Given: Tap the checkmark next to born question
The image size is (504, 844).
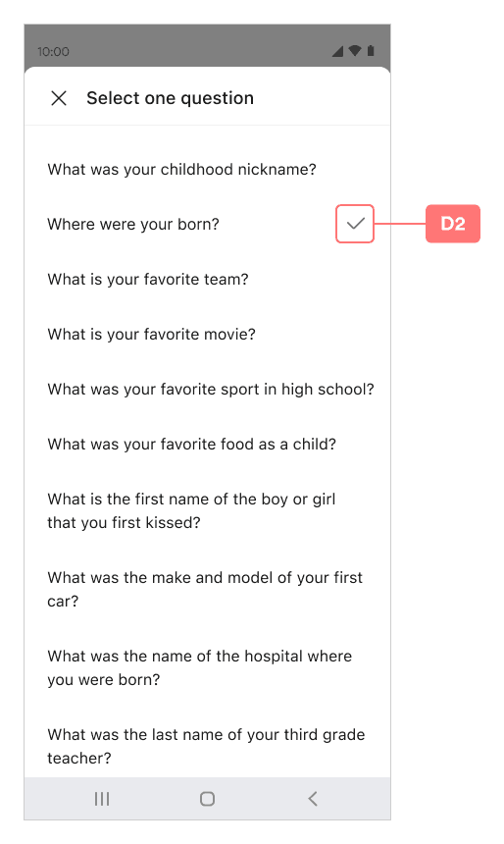Looking at the screenshot, I should click(x=355, y=224).
